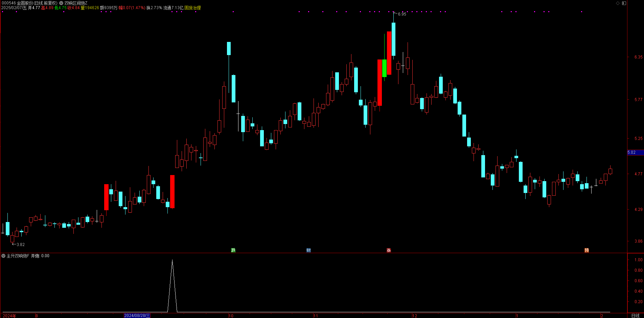Click the 日线 period label at bottom right

tap(636, 316)
